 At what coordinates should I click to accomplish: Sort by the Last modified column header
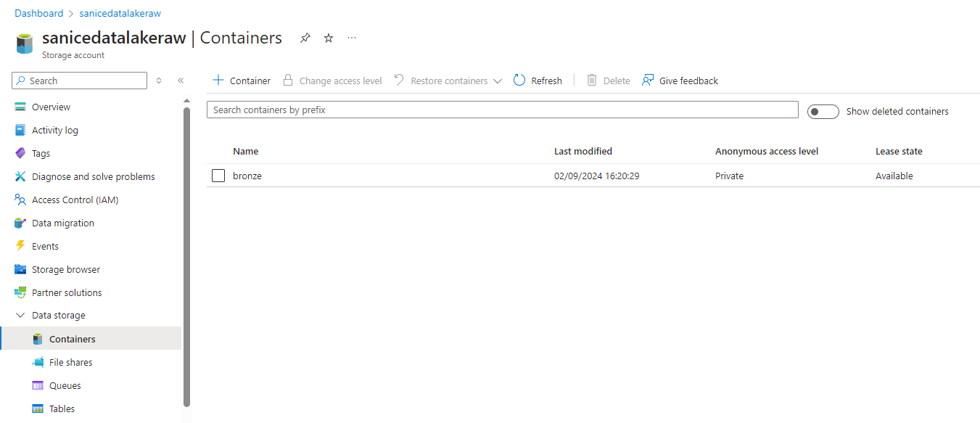coord(583,151)
